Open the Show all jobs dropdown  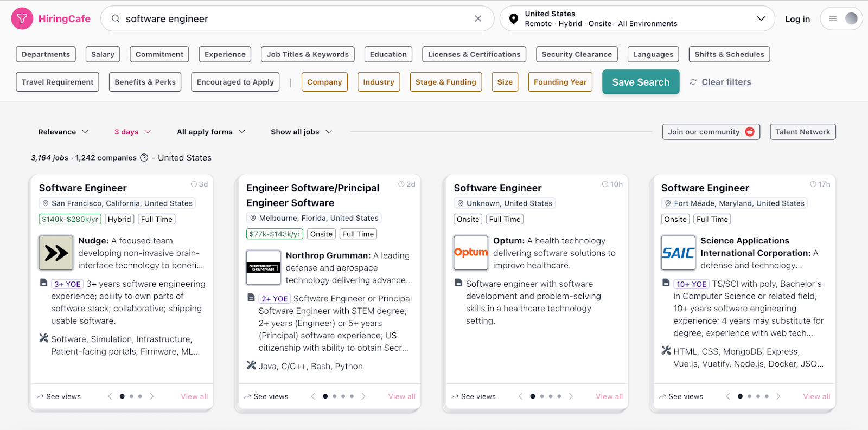click(x=302, y=132)
